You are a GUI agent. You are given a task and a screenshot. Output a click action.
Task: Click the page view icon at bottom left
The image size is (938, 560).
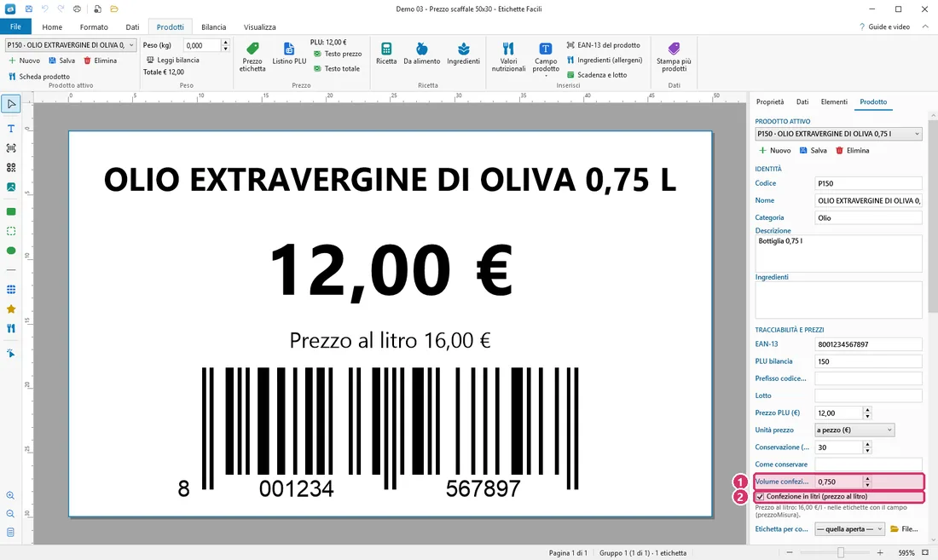tap(11, 532)
